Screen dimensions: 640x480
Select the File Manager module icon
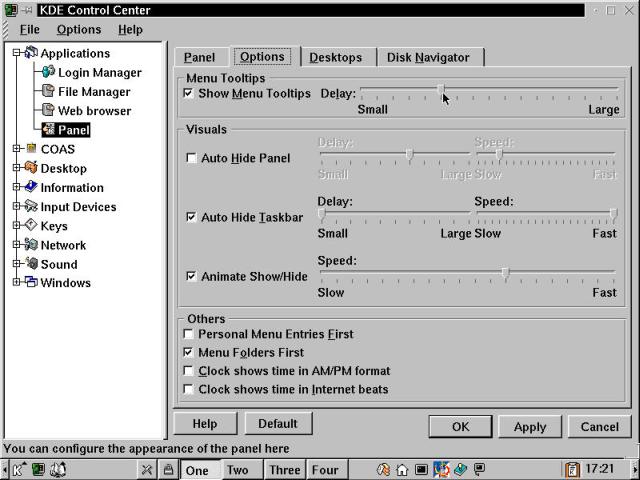[x=48, y=92]
